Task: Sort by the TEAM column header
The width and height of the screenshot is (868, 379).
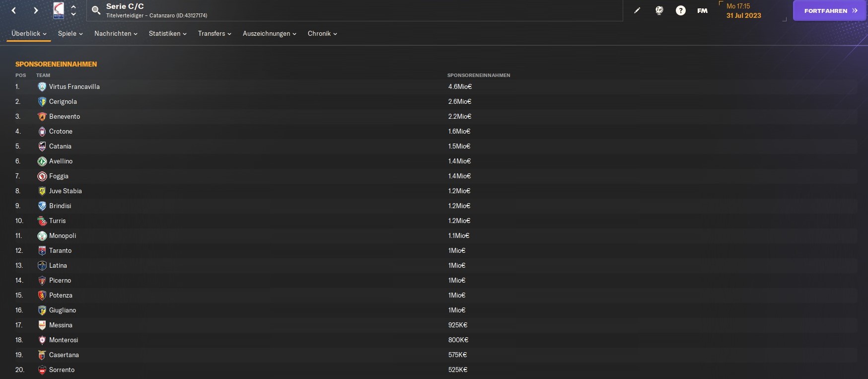Action: pos(43,76)
